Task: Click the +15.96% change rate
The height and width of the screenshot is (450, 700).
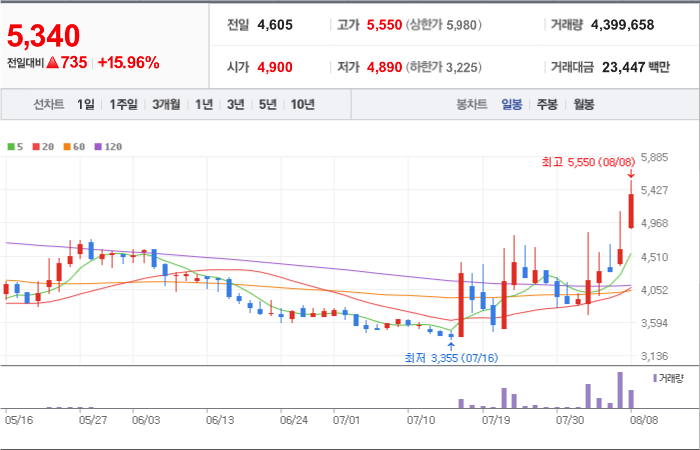Action: (128, 63)
